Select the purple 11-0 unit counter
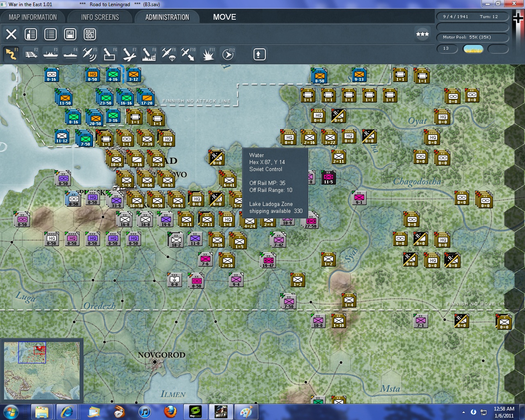Screen dimensions: 525x420 point(195,239)
